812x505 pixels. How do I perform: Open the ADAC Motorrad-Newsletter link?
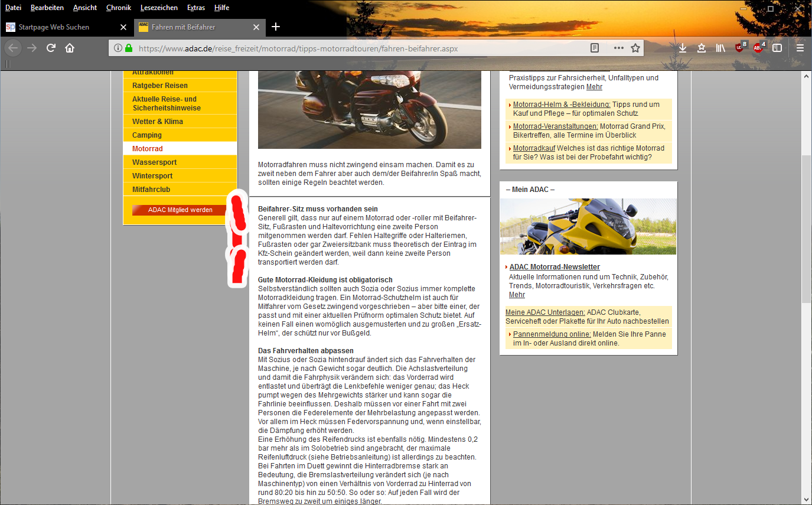point(555,267)
